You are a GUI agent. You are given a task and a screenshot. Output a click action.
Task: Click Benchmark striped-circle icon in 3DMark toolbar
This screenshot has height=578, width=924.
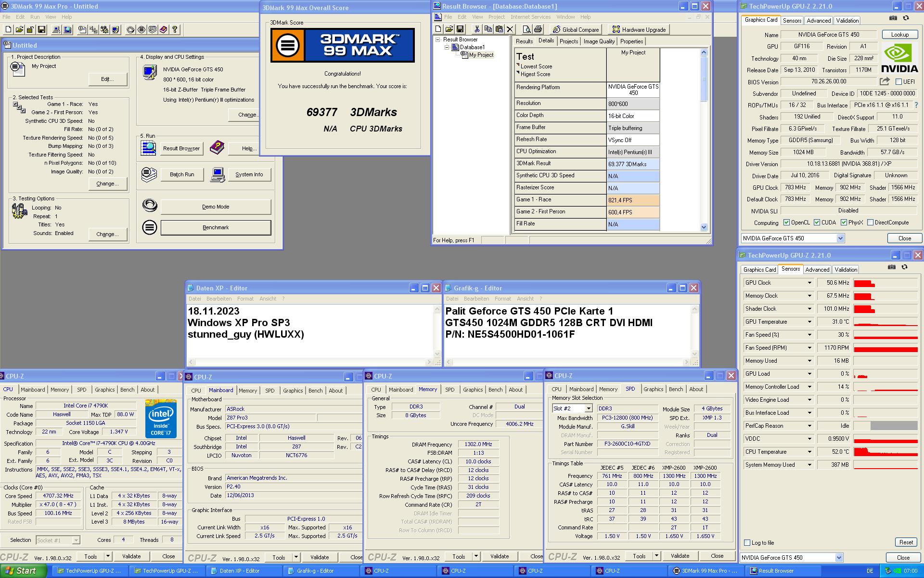pyautogui.click(x=141, y=30)
